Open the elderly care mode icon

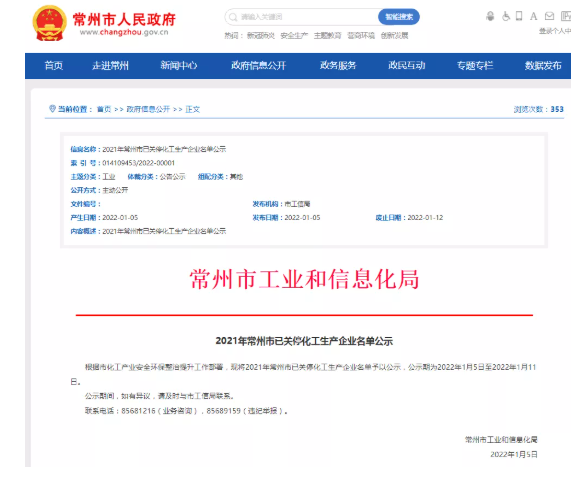tap(491, 16)
